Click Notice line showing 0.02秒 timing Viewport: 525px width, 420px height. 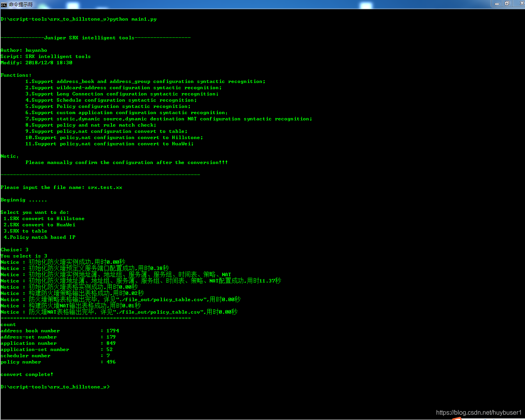click(x=72, y=293)
